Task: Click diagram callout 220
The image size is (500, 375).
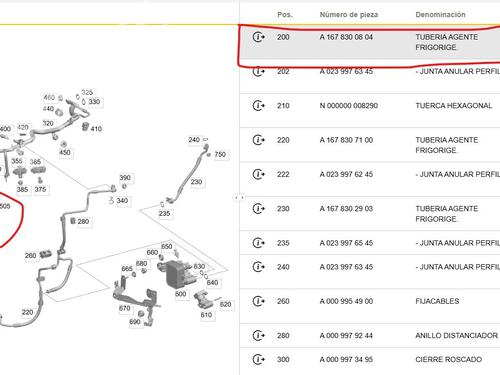Action: (28, 312)
